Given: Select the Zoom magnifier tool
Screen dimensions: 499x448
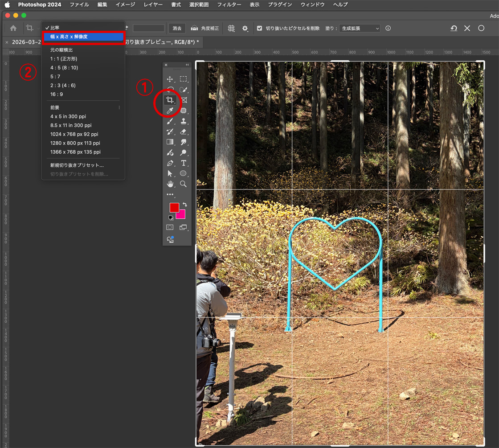Looking at the screenshot, I should click(x=183, y=184).
